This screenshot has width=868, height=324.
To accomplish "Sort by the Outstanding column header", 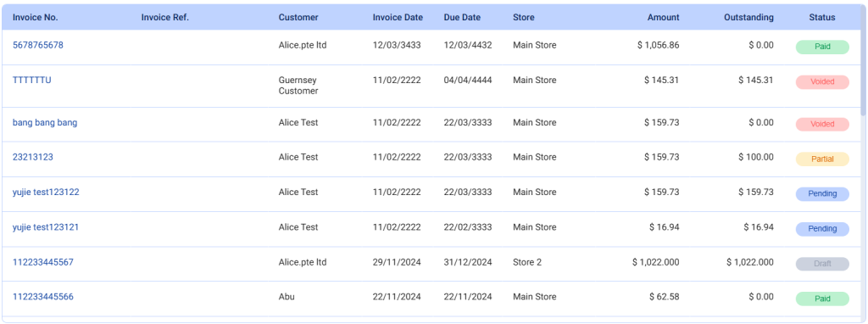I will pyautogui.click(x=748, y=17).
